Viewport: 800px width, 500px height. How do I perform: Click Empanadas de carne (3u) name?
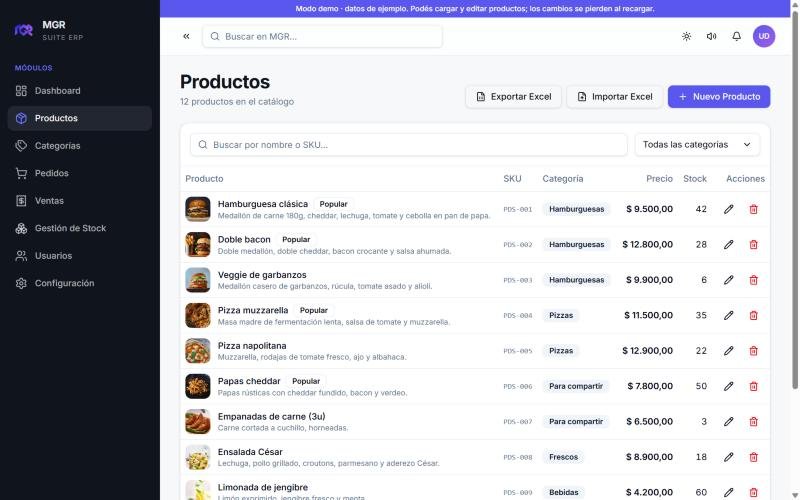point(271,417)
